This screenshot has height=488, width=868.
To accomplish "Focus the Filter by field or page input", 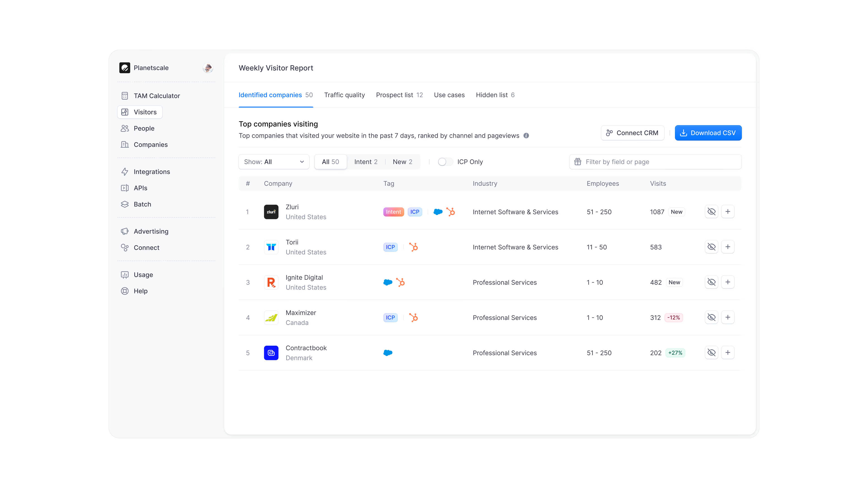I will [655, 162].
